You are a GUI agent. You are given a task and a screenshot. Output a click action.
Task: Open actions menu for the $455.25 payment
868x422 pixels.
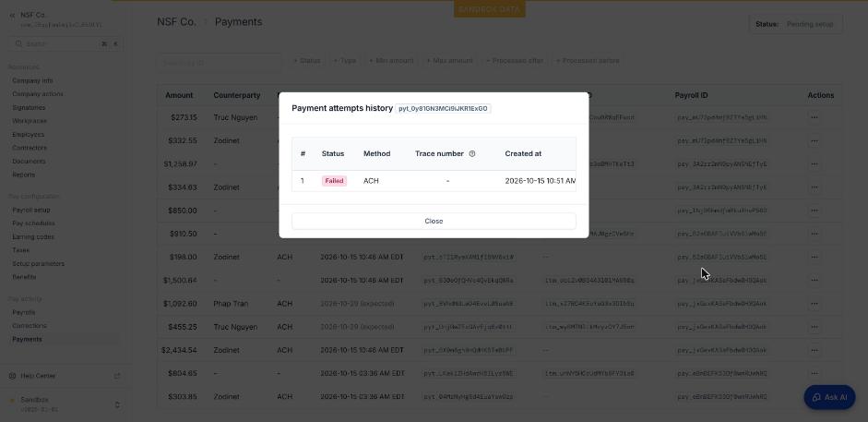tap(814, 327)
